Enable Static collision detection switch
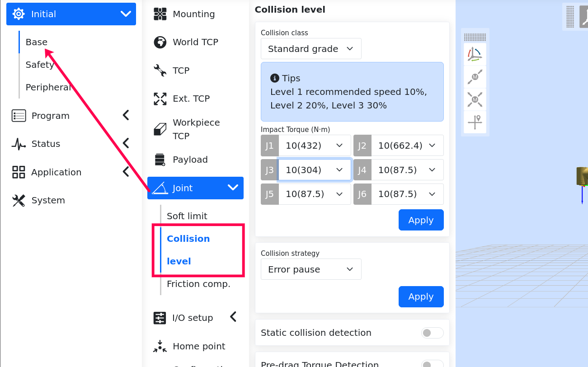588x367 pixels. tap(433, 333)
